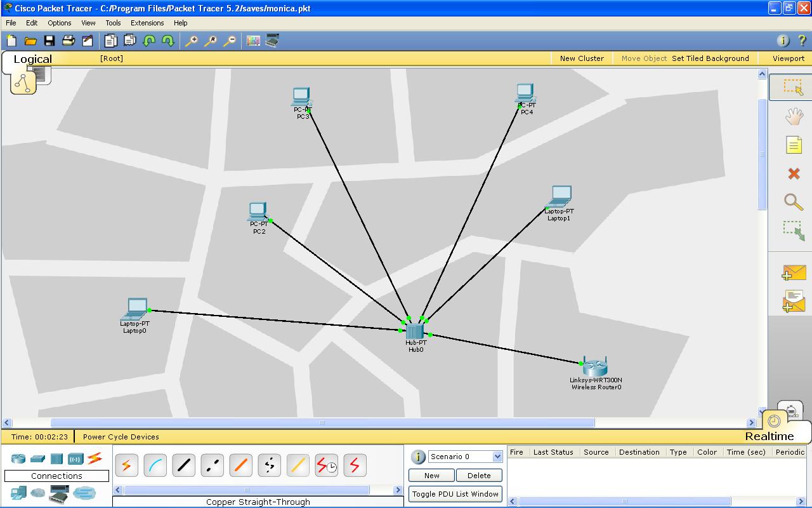
Task: Pick the Place Note tool
Action: [x=794, y=145]
